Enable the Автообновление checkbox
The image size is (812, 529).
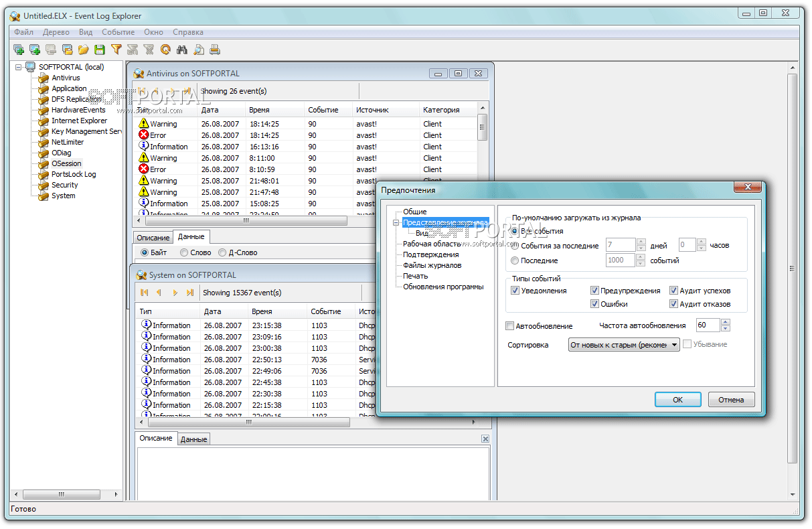tap(510, 326)
